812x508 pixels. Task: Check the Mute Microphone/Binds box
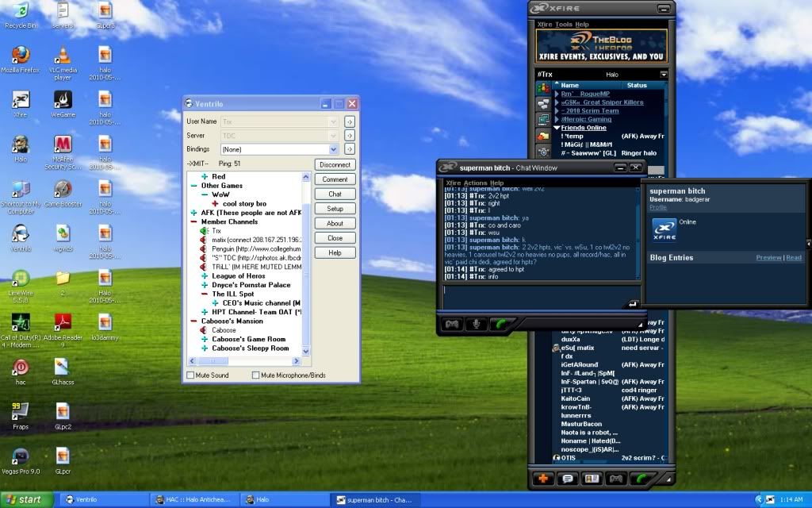256,375
